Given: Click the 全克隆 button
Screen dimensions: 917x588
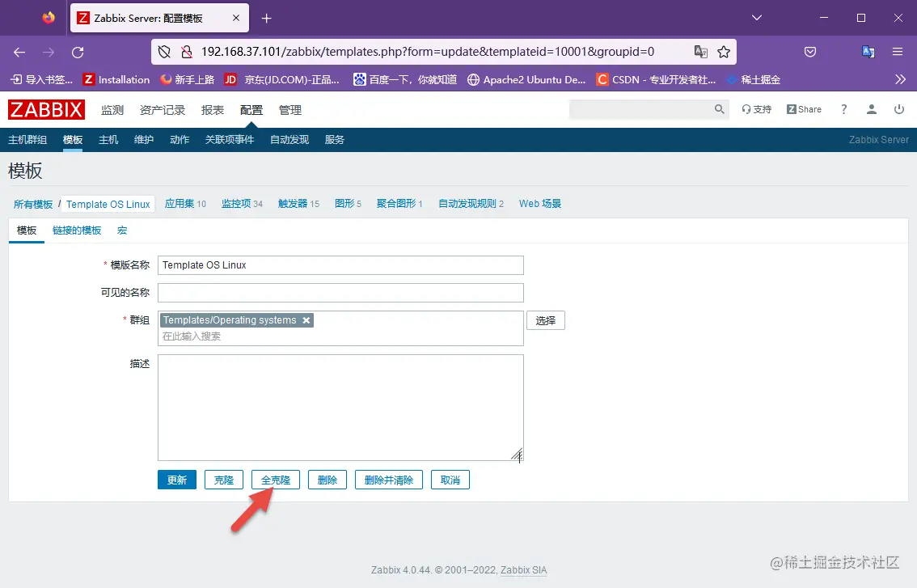Looking at the screenshot, I should (275, 479).
